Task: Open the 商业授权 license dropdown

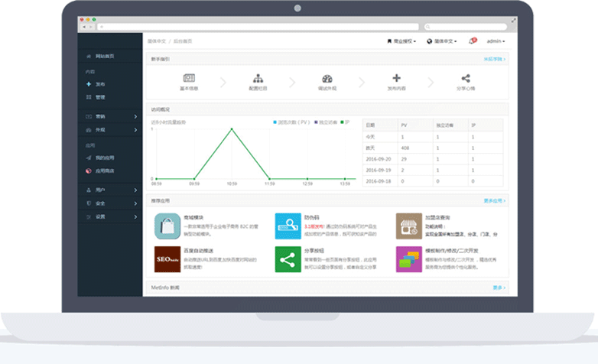Action: tap(401, 41)
